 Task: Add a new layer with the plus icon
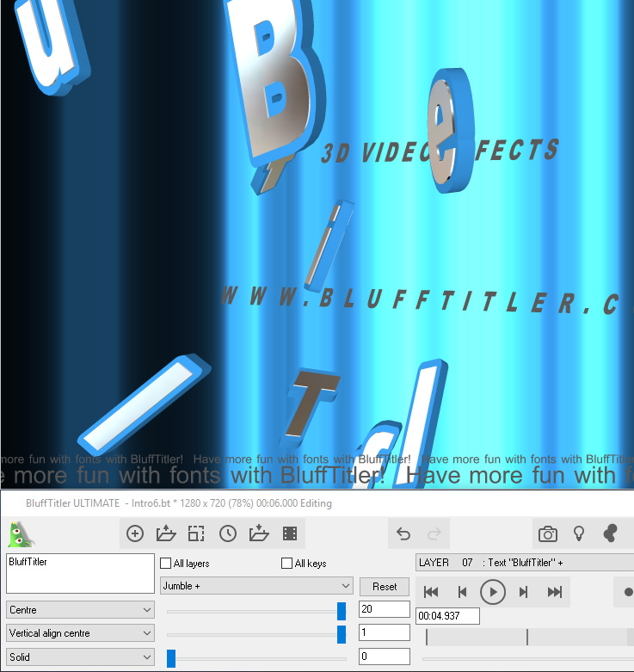pyautogui.click(x=135, y=533)
